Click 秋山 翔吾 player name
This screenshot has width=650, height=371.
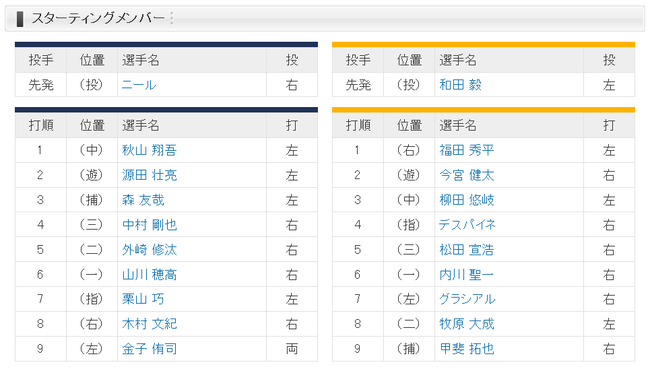[x=149, y=150]
